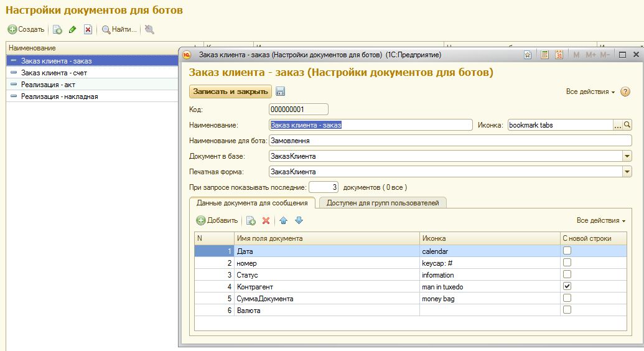Image resolution: width=644 pixels, height=351 pixels.
Task: Click the keycap: # icon-name cell
Action: [490, 263]
